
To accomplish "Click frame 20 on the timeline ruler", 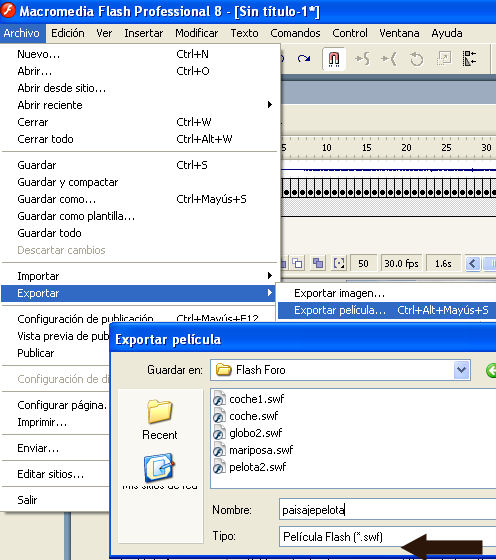I will (406, 148).
